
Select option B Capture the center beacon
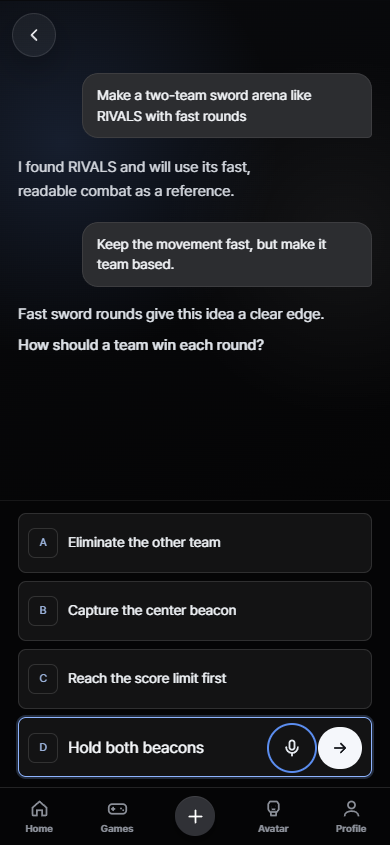tap(195, 611)
